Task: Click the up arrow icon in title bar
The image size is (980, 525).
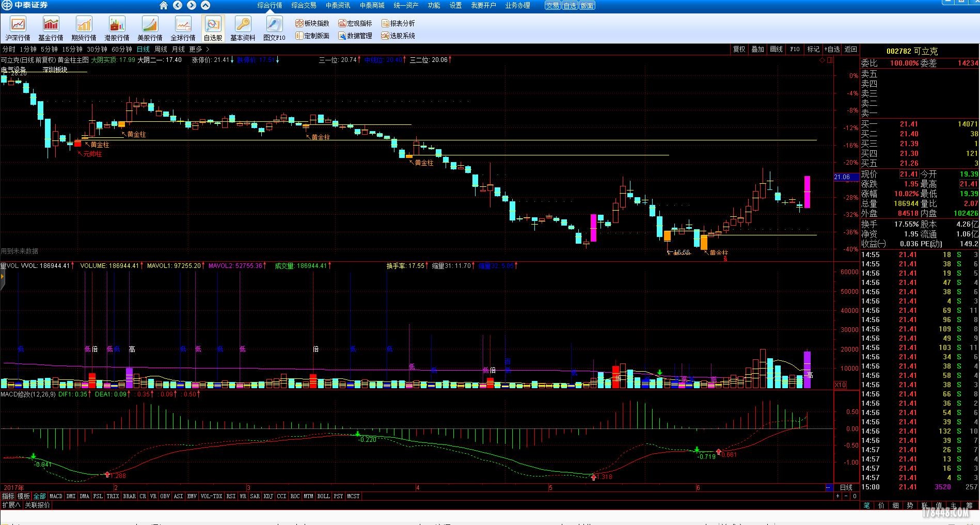Action: point(206,5)
